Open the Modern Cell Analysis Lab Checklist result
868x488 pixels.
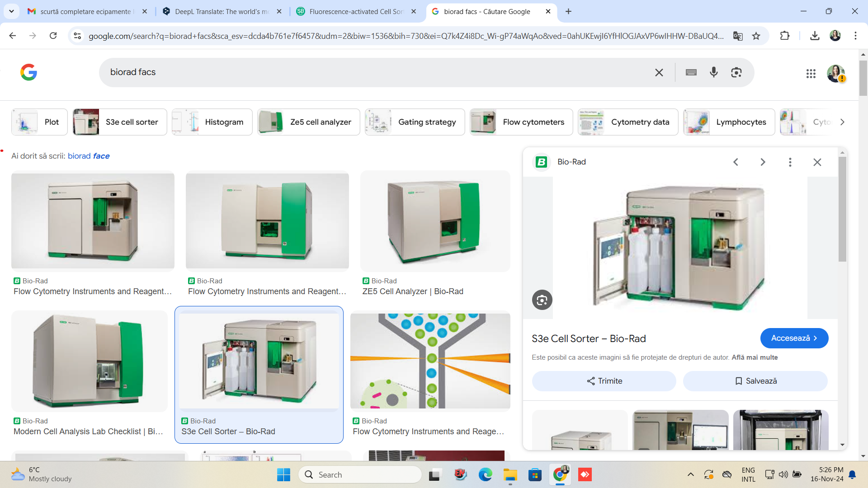pos(88,432)
